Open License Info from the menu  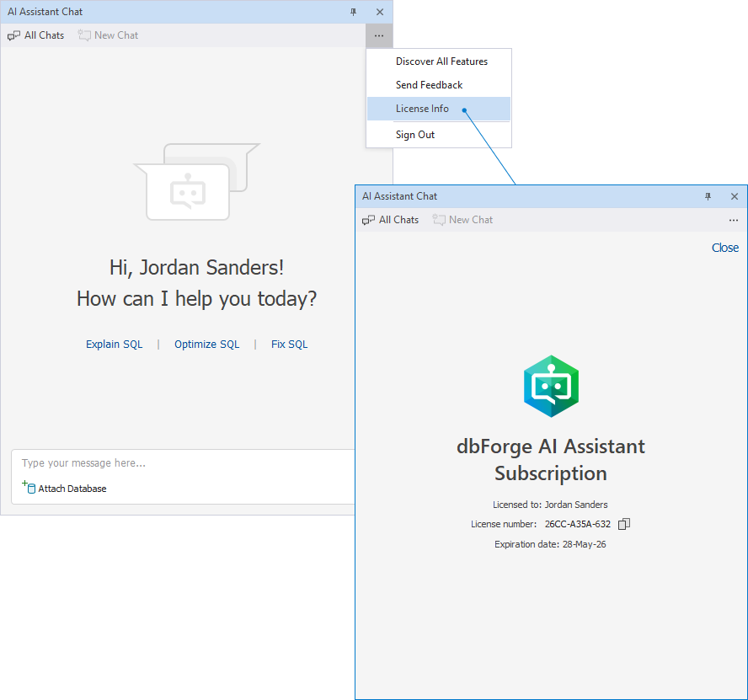[x=422, y=109]
